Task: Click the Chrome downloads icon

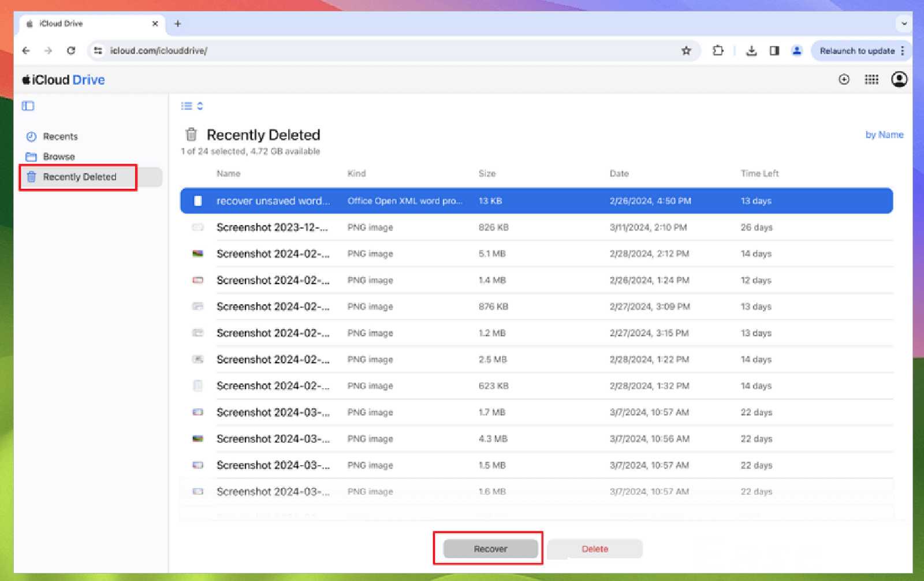Action: (x=752, y=51)
